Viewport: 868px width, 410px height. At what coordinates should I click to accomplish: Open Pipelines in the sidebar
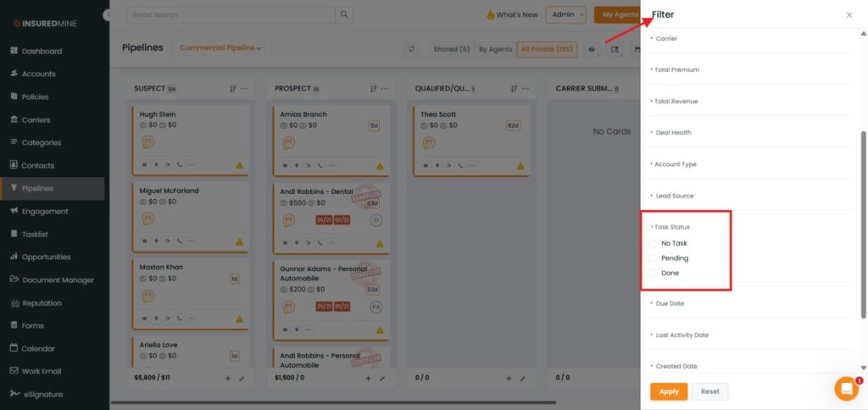37,188
